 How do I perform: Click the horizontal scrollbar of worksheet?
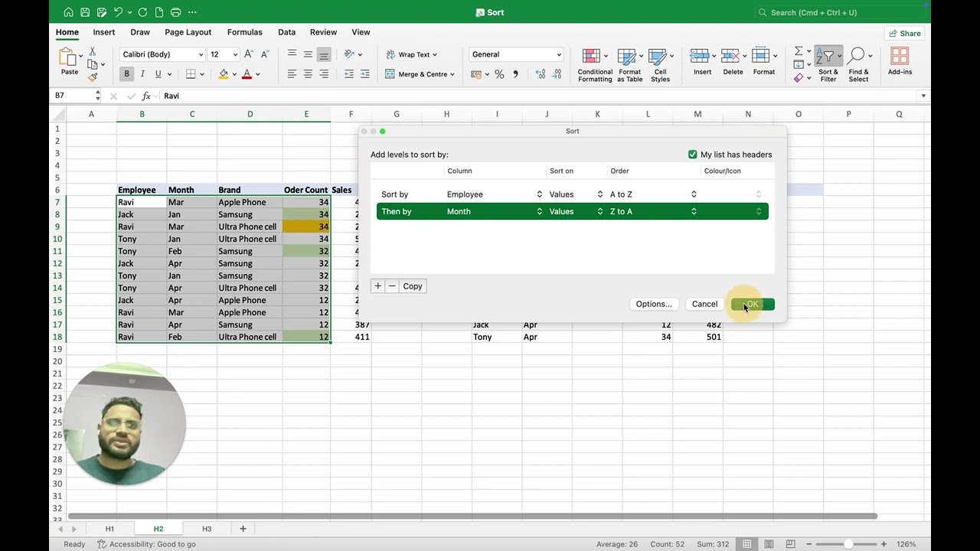tap(472, 517)
